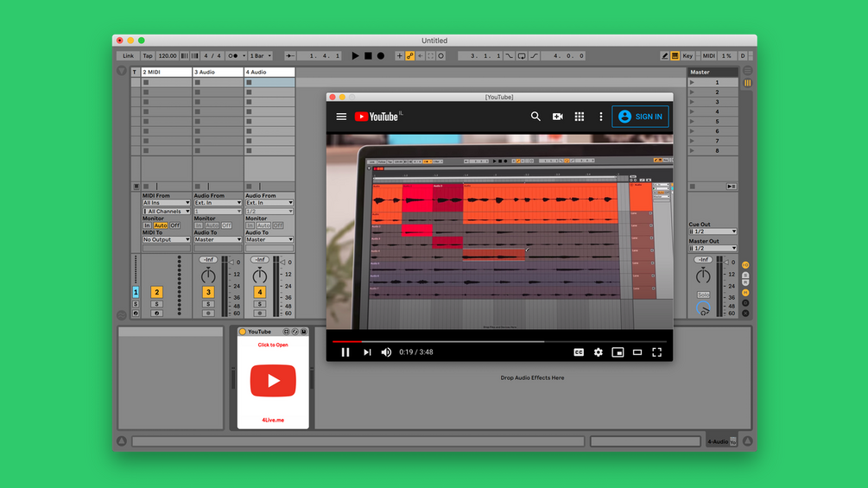Open the All Channels dropdown

pyautogui.click(x=166, y=212)
